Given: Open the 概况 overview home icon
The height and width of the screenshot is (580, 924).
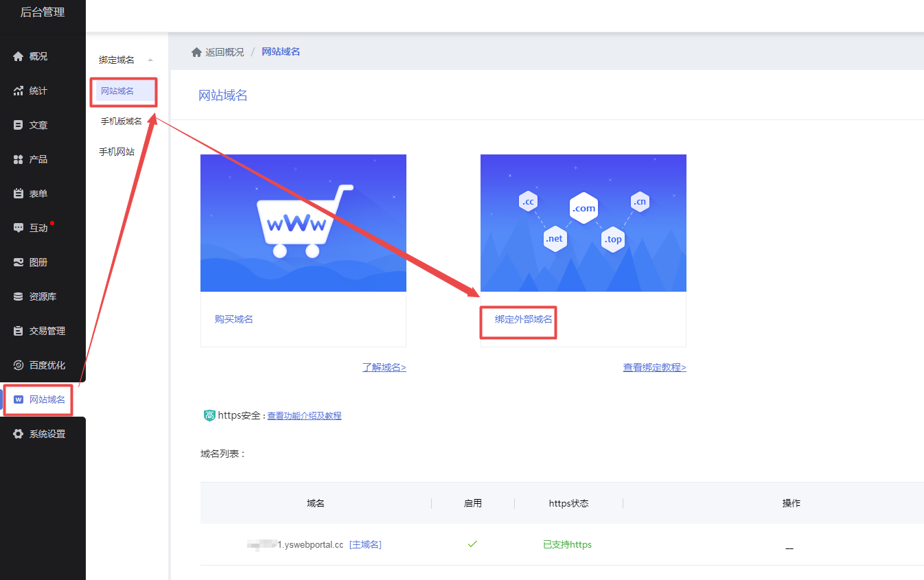Looking at the screenshot, I should pos(17,56).
